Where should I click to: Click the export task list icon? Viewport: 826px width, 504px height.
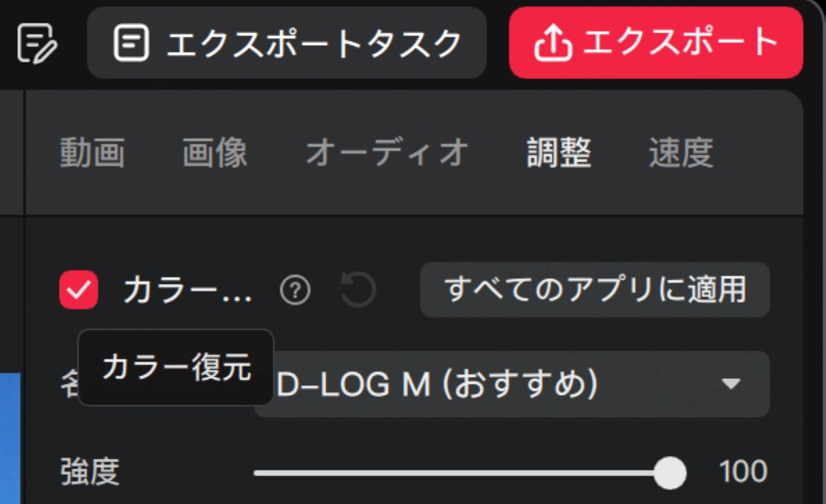click(131, 43)
